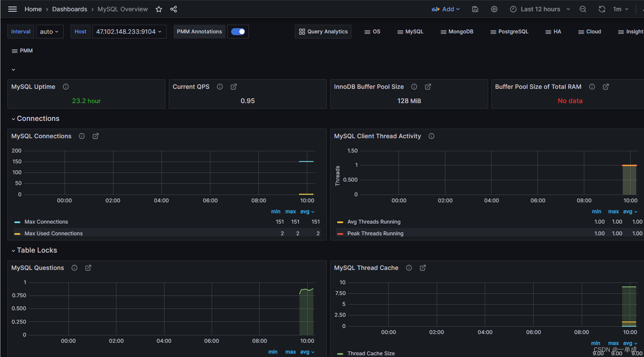
Task: Show info for MySQL Client Thread Activity
Action: (x=431, y=136)
